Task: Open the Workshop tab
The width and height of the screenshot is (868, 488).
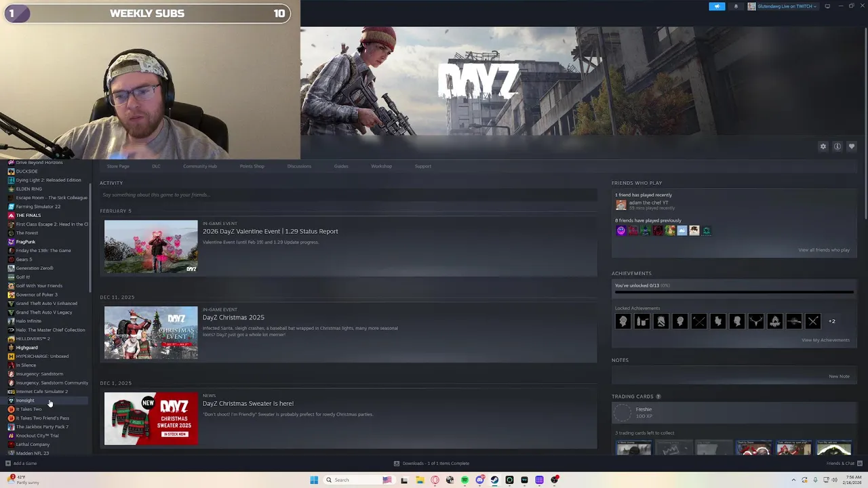Action: click(381, 166)
